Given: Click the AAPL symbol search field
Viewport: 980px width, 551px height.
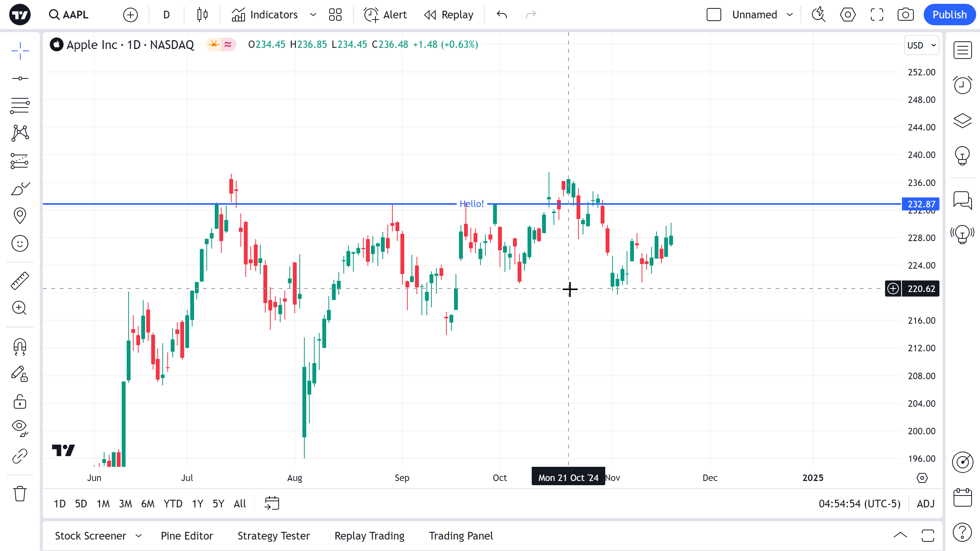Looking at the screenshot, I should click(x=70, y=15).
